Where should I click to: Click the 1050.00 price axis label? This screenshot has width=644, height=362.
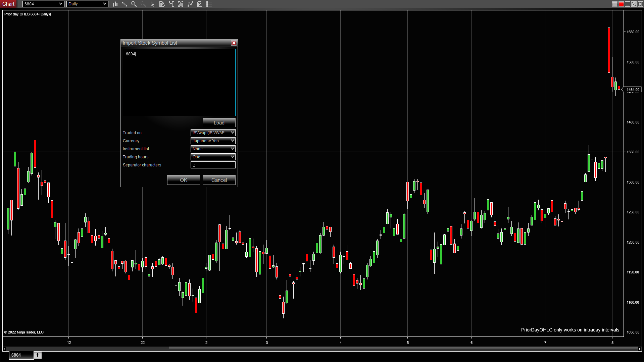(633, 332)
